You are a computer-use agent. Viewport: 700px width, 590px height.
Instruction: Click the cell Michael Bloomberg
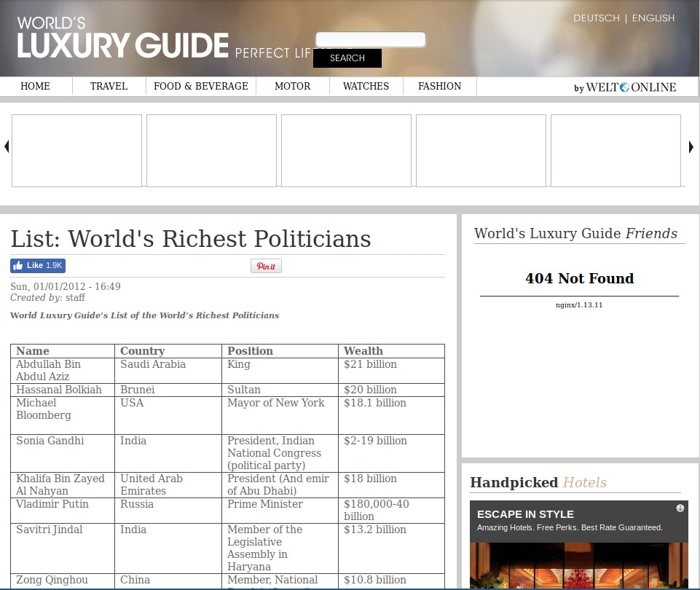pyautogui.click(x=63, y=415)
